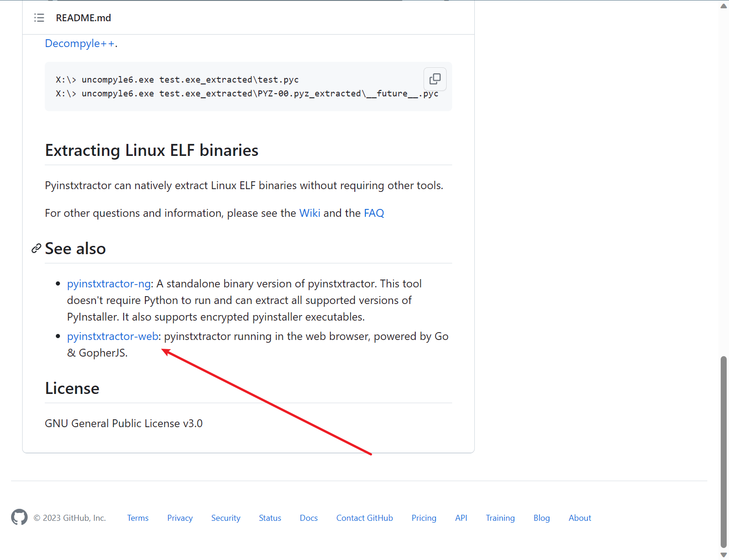Screen dimensions: 729x560
Task: Open the FAQ link
Action: pos(374,213)
